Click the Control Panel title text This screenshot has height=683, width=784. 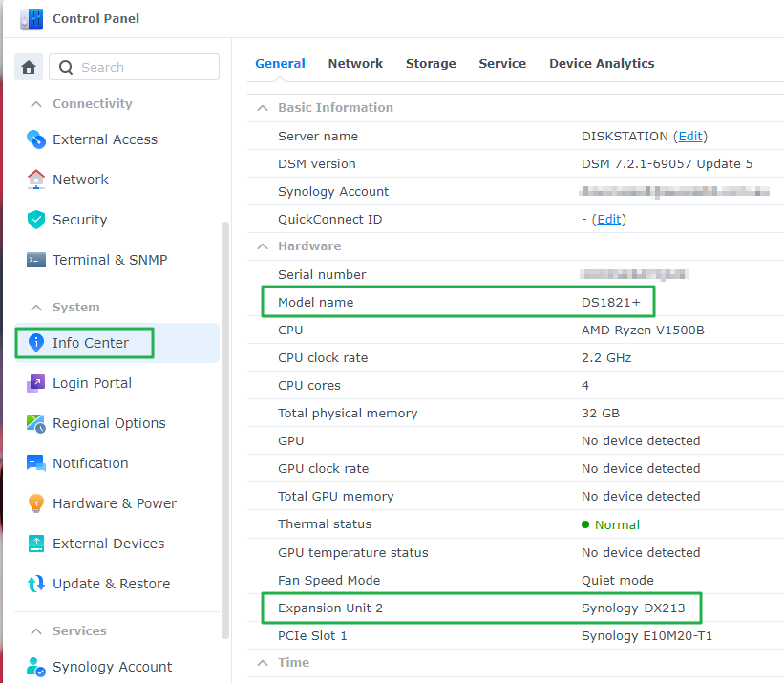tap(96, 18)
